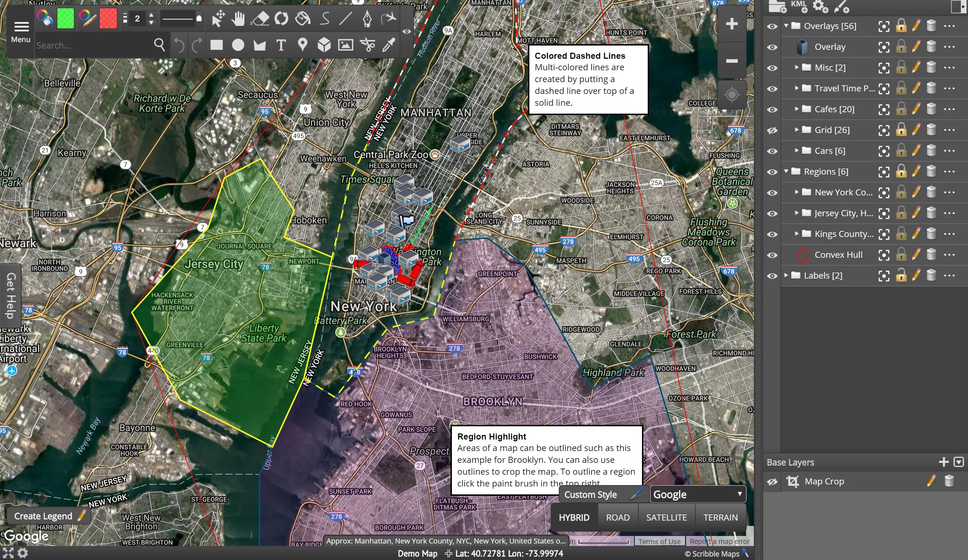Expand the Grid [26] folder
The image size is (968, 560).
[797, 129]
